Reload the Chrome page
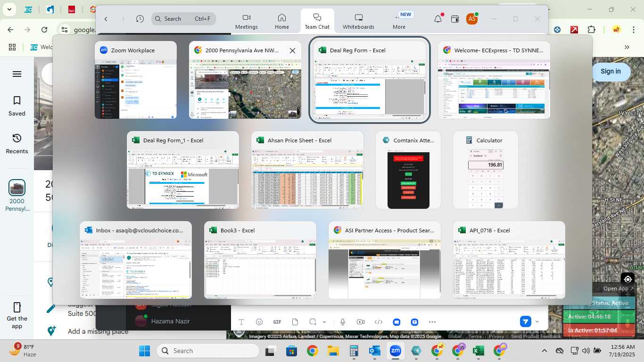The height and width of the screenshot is (362, 644). pos(44,30)
